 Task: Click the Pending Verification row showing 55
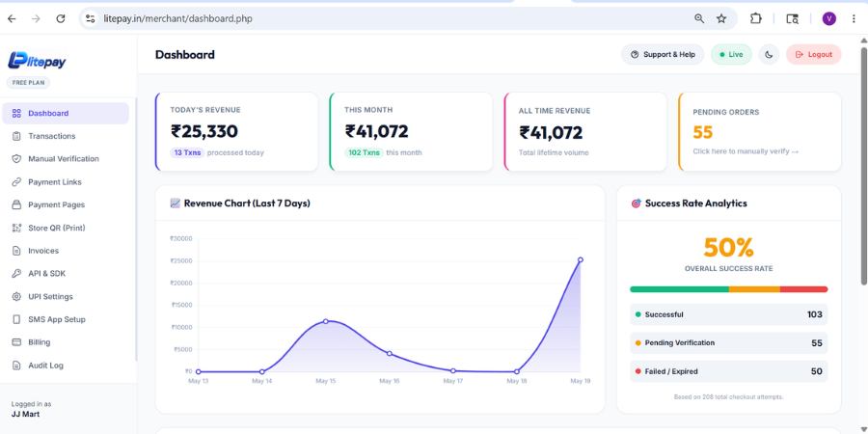(x=728, y=343)
